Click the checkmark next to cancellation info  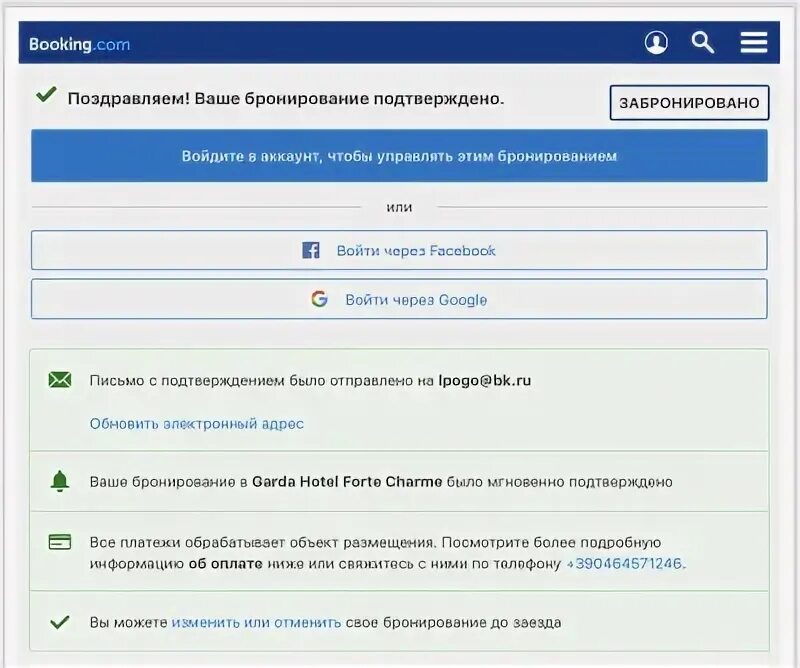pyautogui.click(x=60, y=622)
